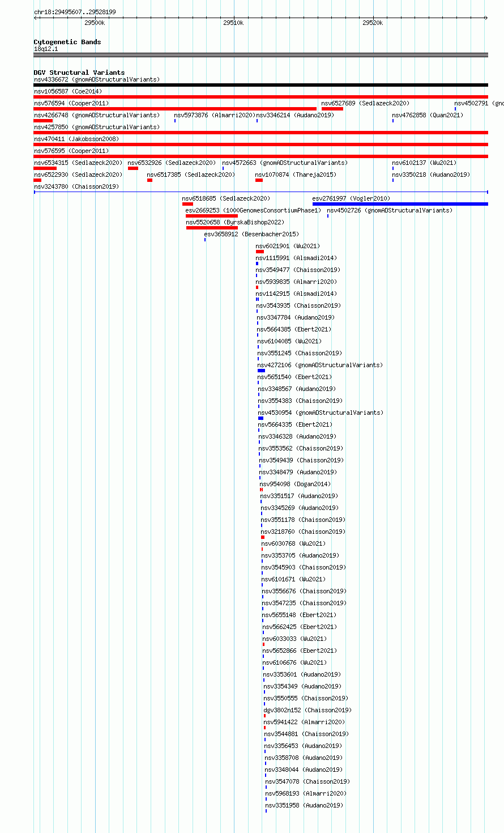Screen dimensions: 504x833
Task: Click the Cytogenetic Bands track title
Action: [x=67, y=42]
